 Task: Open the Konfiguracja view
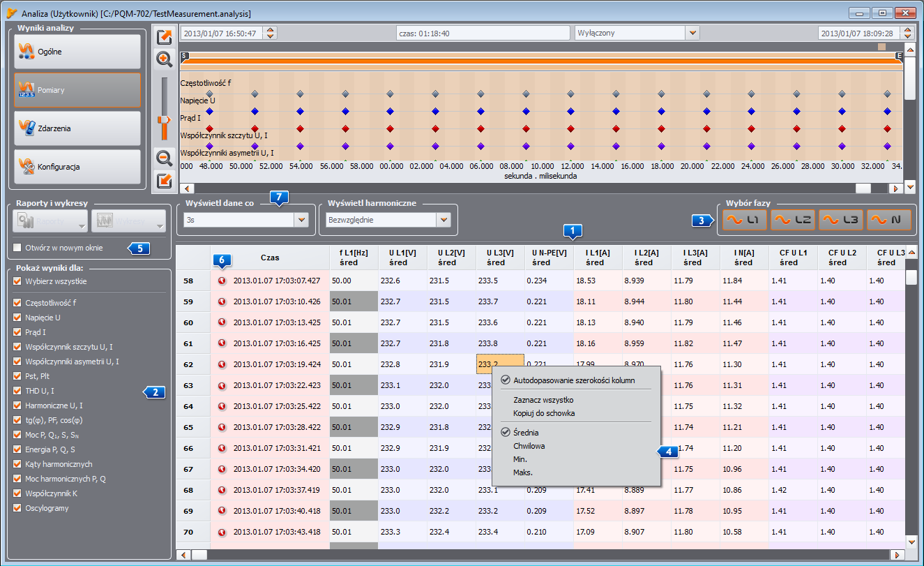[x=77, y=167]
